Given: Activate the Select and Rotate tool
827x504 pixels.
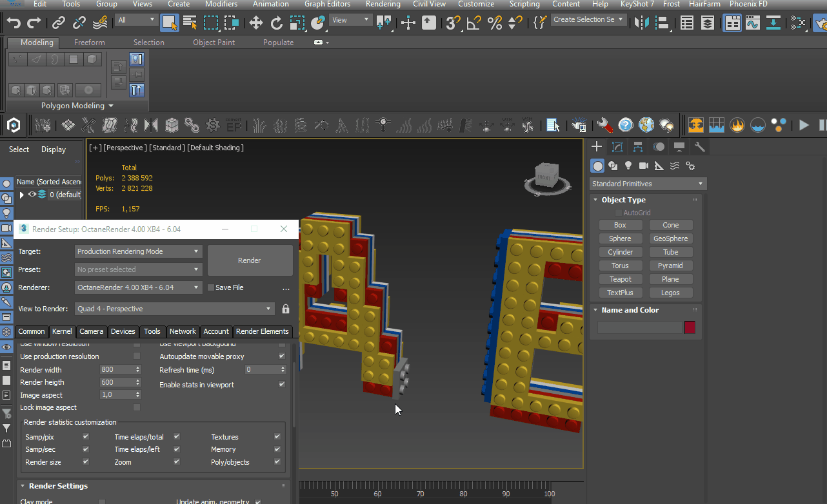Looking at the screenshot, I should click(x=277, y=23).
